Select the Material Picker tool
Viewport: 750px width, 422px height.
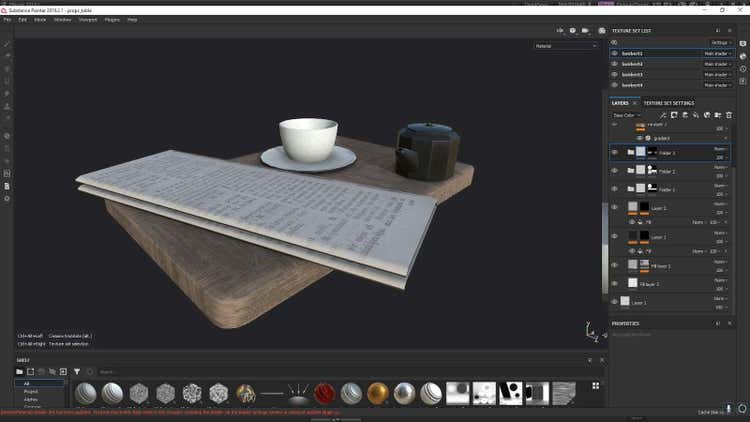pos(7,118)
